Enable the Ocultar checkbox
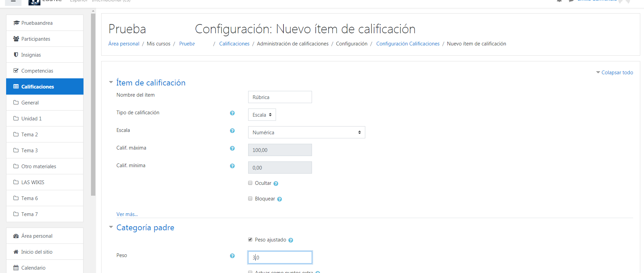Image resolution: width=644 pixels, height=273 pixels. (x=250, y=183)
